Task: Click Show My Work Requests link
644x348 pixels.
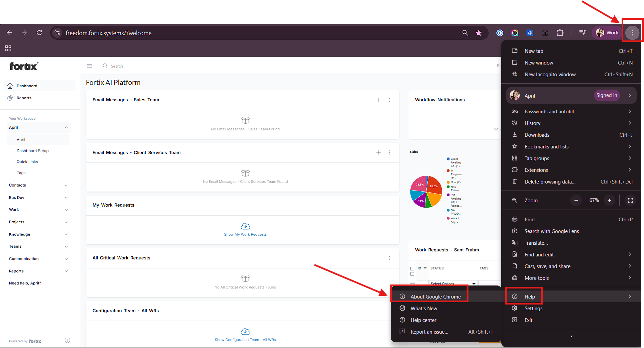Action: (245, 234)
